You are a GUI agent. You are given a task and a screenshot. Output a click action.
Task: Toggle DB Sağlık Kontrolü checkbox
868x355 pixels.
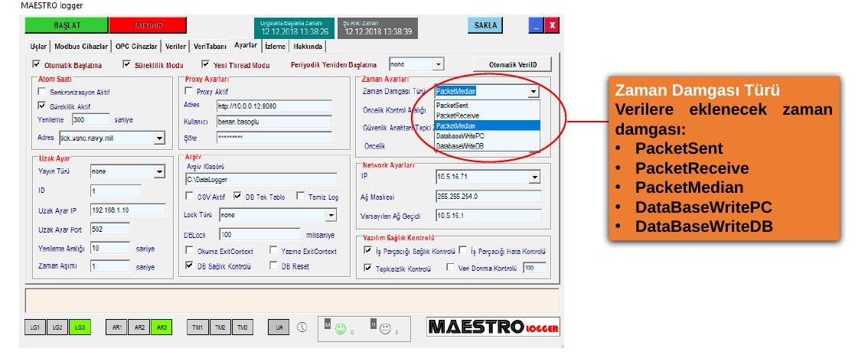tap(189, 265)
